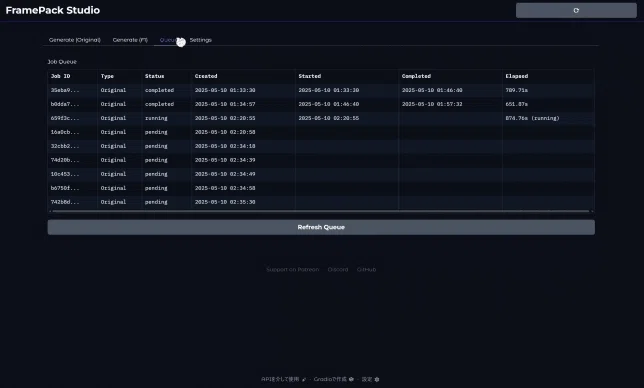Select job ID cell '16a0cb...'
This screenshot has height=388, width=644.
(73, 132)
